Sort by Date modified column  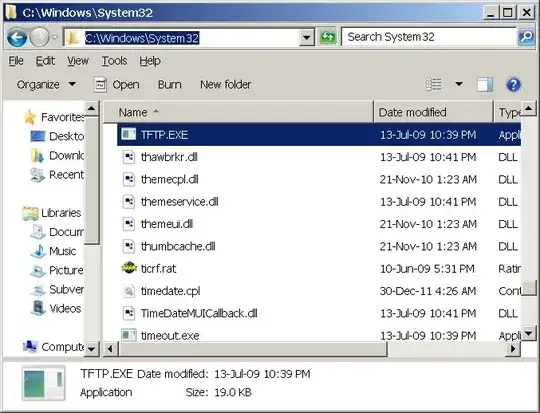click(434, 112)
